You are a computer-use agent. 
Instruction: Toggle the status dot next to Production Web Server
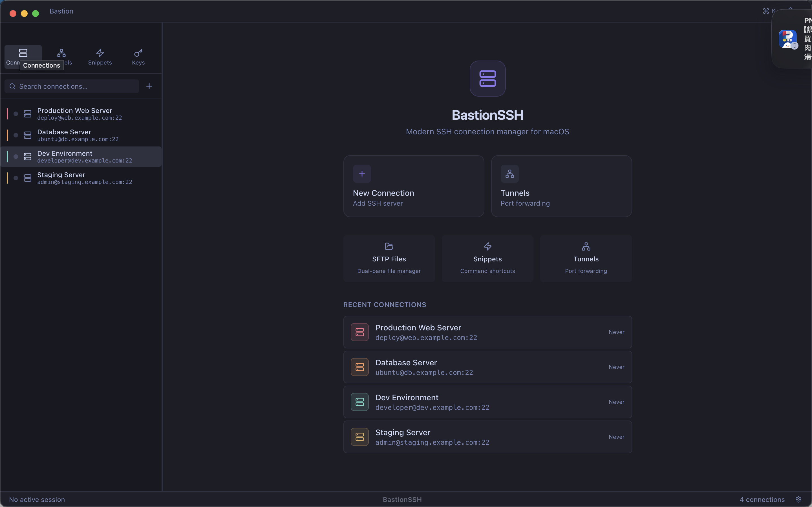click(16, 113)
